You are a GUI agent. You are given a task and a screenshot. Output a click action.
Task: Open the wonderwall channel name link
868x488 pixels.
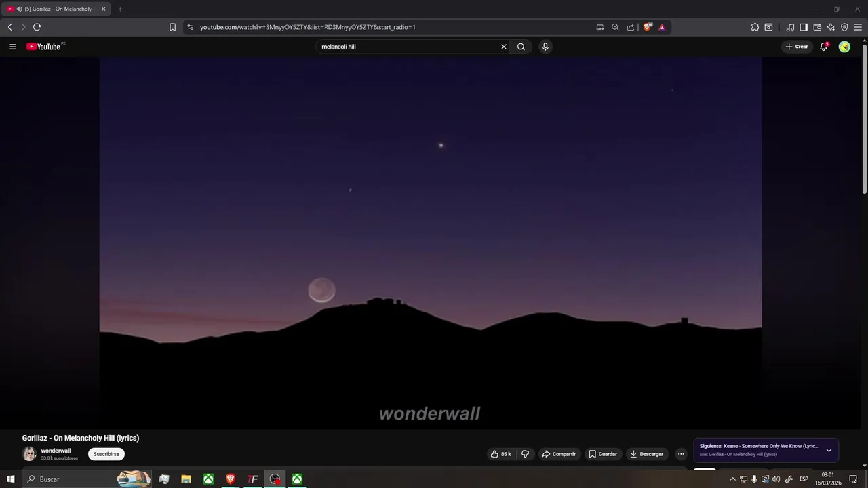click(56, 451)
